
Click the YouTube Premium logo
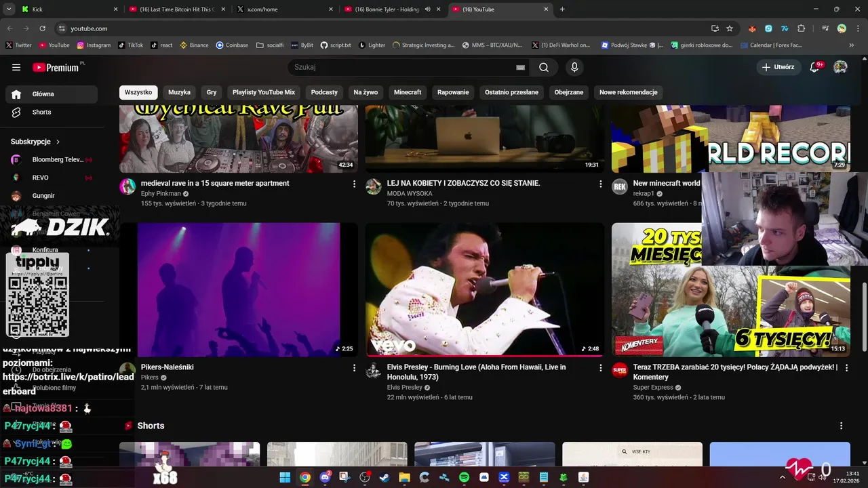57,67
